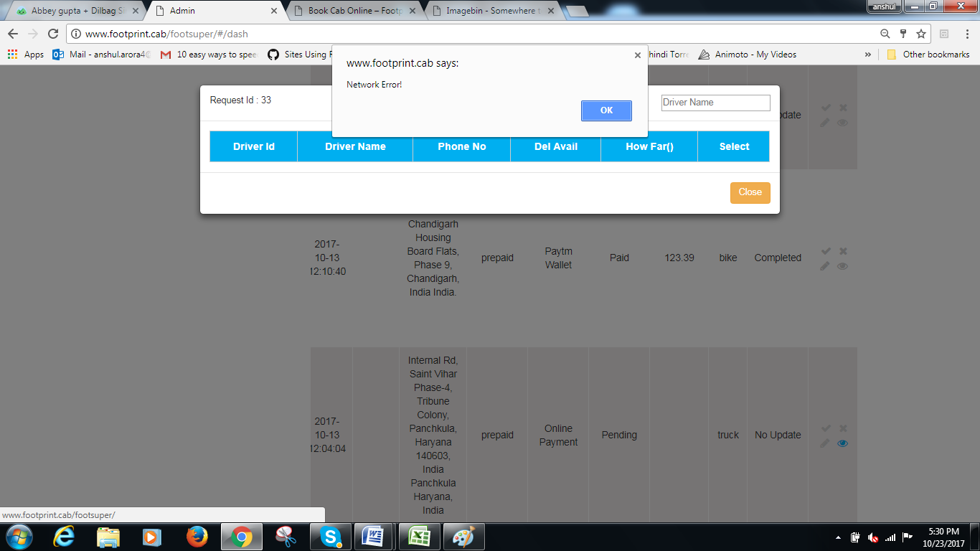Open the saved password key icon
980x551 pixels.
904,34
